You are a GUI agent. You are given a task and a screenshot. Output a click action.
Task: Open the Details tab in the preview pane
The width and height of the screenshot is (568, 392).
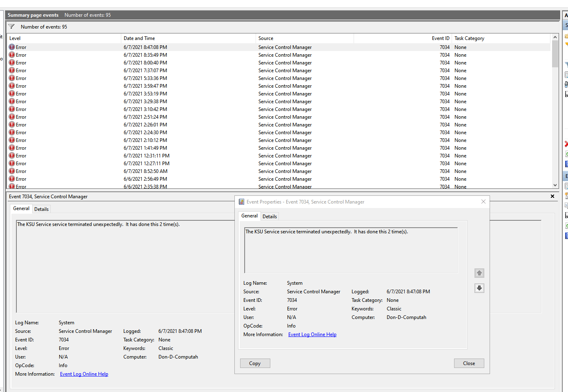41,209
